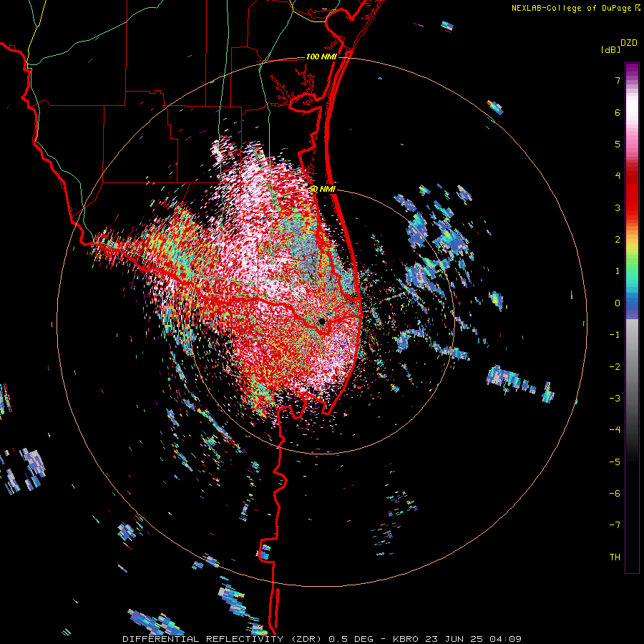Viewport: 644px width, 644px height.
Task: Click the 3 value on the scale
Action: click(x=618, y=208)
